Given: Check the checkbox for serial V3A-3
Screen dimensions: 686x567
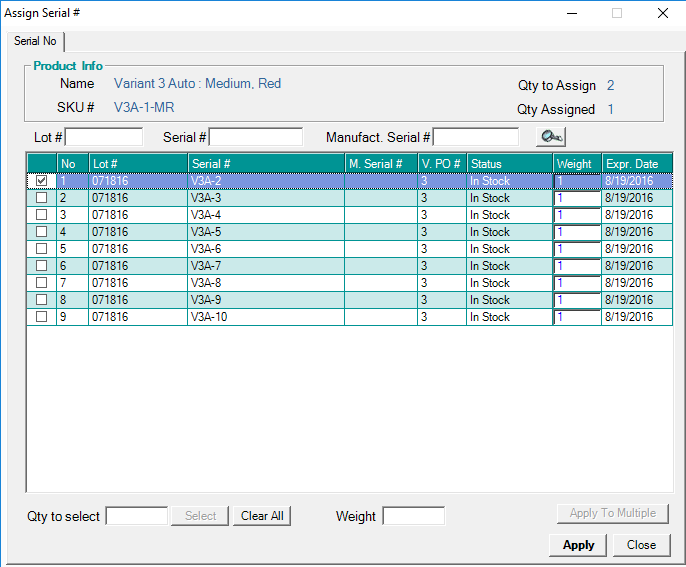Looking at the screenshot, I should [41, 198].
